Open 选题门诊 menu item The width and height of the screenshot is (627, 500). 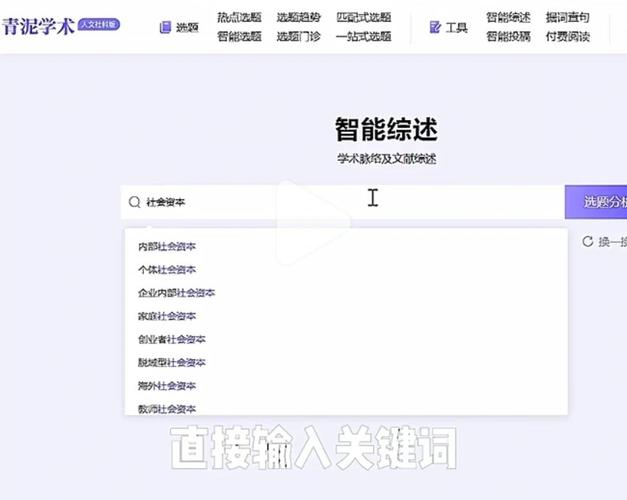click(x=299, y=36)
